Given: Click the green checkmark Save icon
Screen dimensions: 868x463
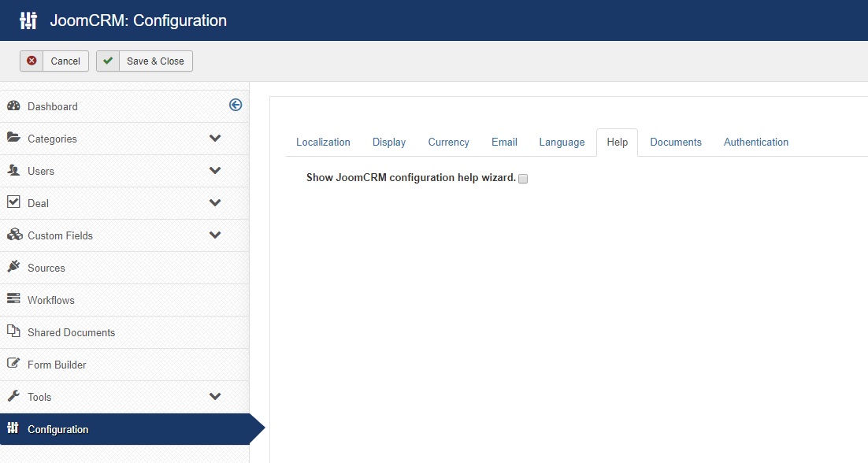Looking at the screenshot, I should pyautogui.click(x=108, y=61).
